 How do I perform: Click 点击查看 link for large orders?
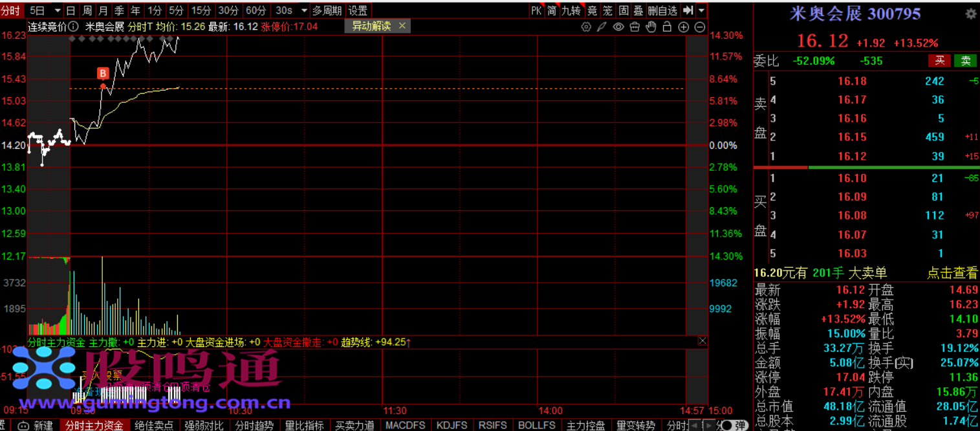click(x=952, y=273)
